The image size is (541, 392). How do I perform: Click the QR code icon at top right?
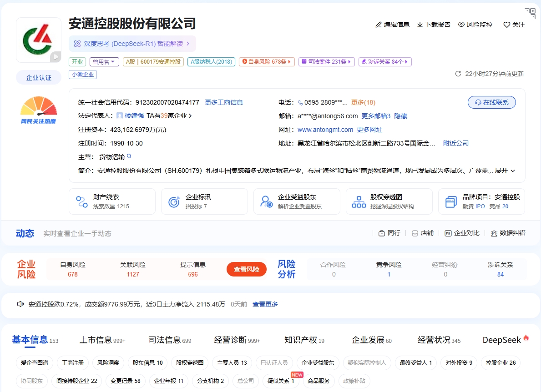(530, 13)
